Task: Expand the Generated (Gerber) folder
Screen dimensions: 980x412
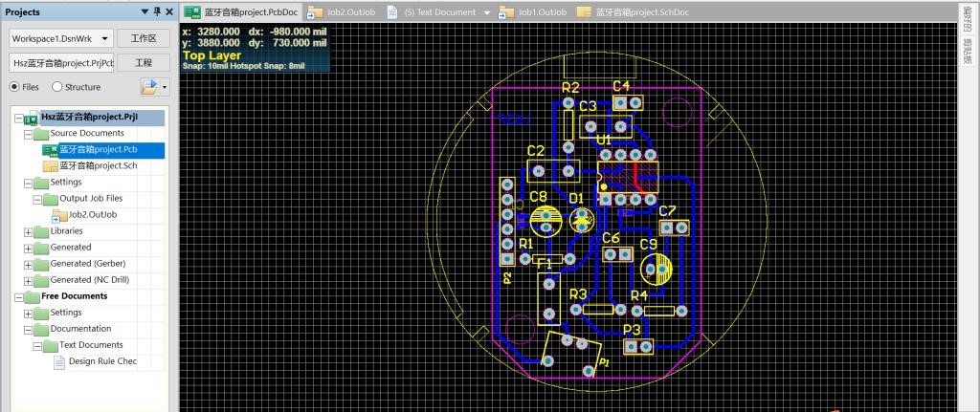Action: (x=28, y=264)
